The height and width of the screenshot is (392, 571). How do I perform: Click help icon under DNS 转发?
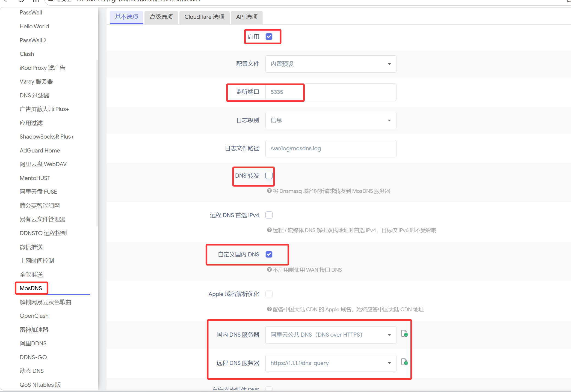[x=269, y=191]
